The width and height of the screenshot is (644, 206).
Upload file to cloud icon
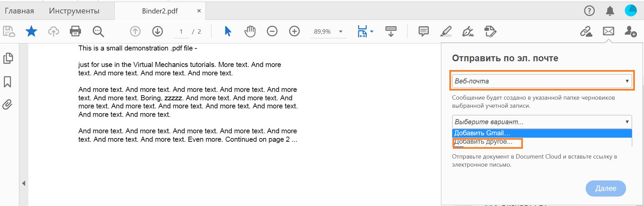[53, 31]
